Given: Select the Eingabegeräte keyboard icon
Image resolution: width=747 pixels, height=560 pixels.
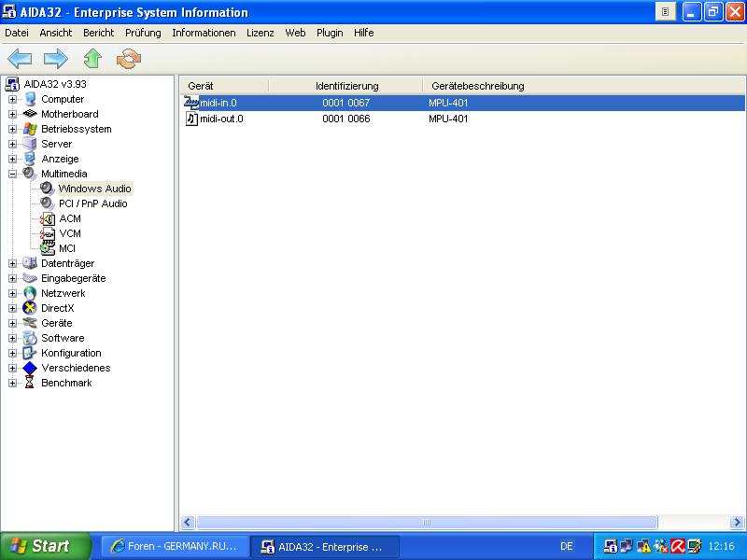Looking at the screenshot, I should coord(30,278).
